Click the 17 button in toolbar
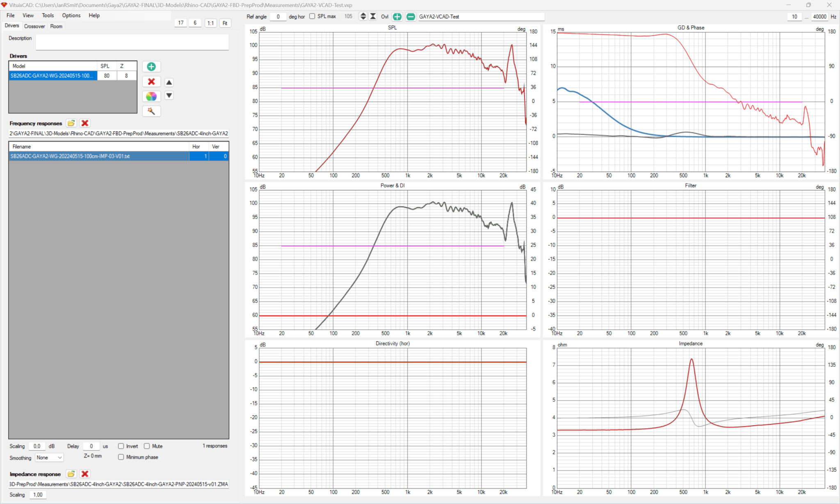Screen dimensions: 840x504 pyautogui.click(x=181, y=23)
